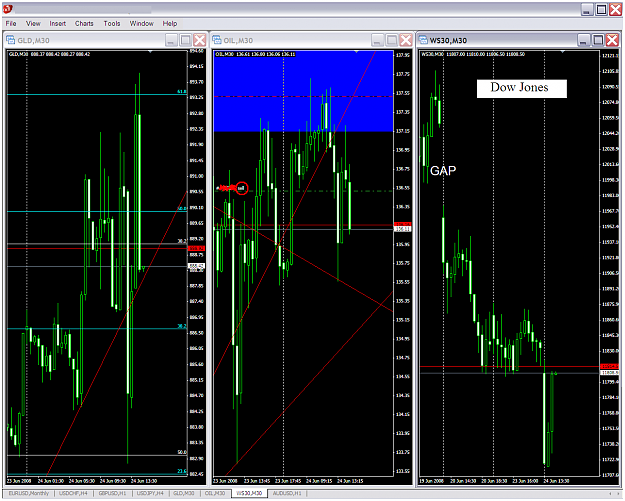
Task: Click '20 Jun 14:30' on WS30 time axis
Action: tap(463, 481)
